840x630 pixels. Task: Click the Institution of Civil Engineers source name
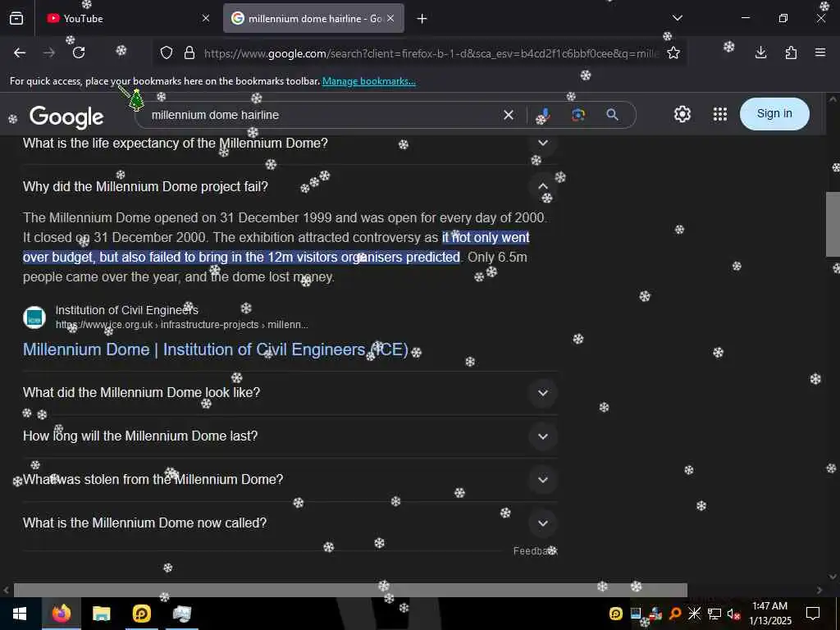point(126,310)
